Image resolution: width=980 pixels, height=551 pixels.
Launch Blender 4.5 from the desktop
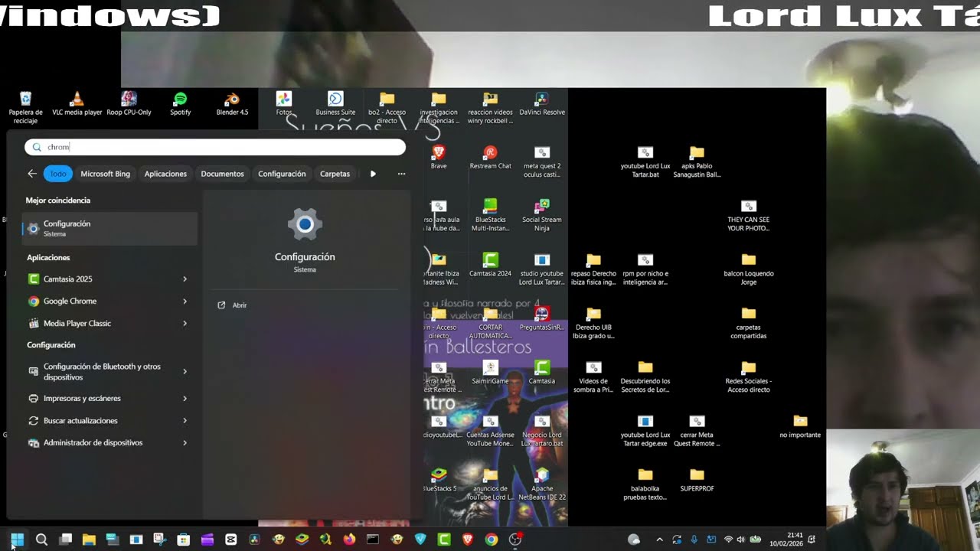point(232,104)
